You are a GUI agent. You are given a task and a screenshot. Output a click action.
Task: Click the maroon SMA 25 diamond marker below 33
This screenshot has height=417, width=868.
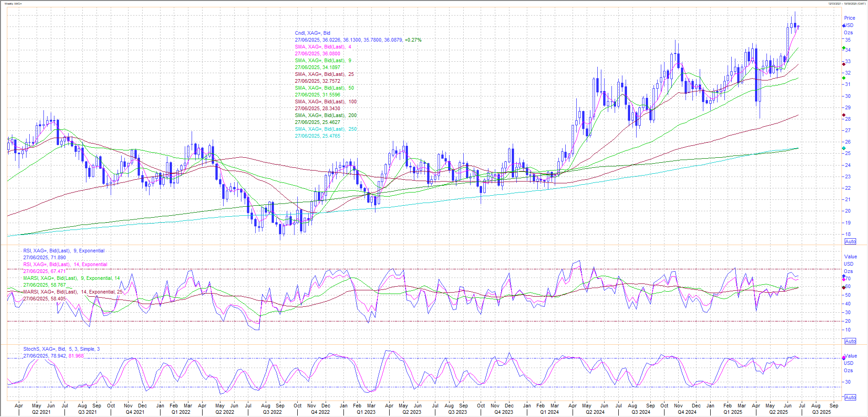tap(844, 64)
